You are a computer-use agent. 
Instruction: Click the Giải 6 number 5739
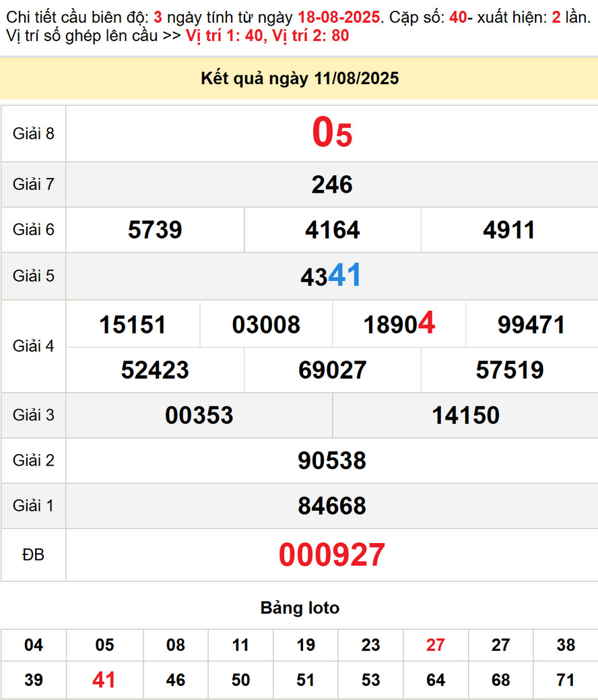point(155,230)
